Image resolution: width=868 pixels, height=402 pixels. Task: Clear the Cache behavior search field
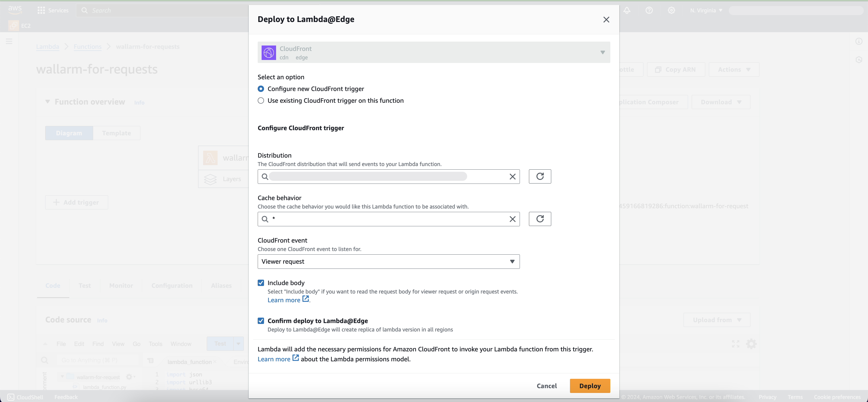tap(512, 219)
